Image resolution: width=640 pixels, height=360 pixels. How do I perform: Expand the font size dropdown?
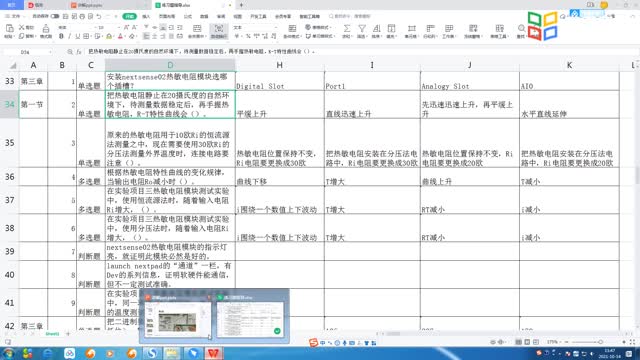(119, 27)
